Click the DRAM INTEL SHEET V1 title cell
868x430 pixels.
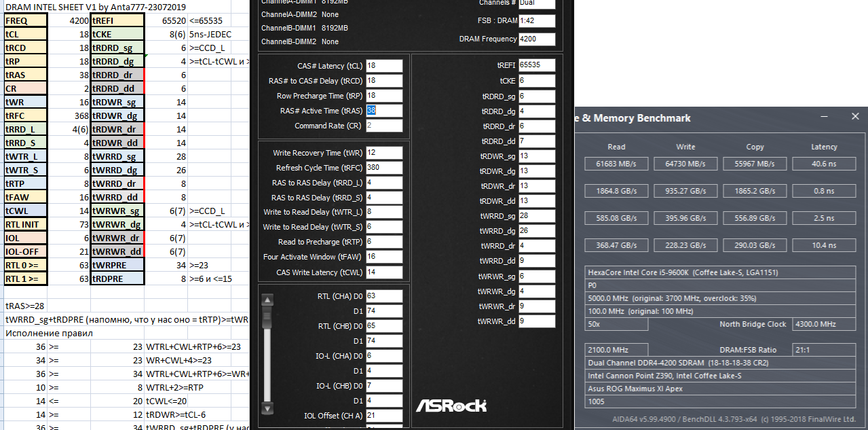tap(97, 7)
